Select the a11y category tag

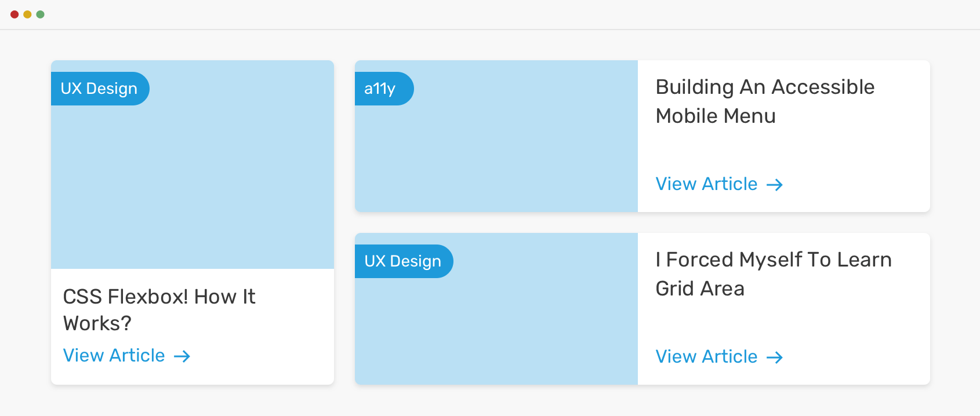click(380, 89)
